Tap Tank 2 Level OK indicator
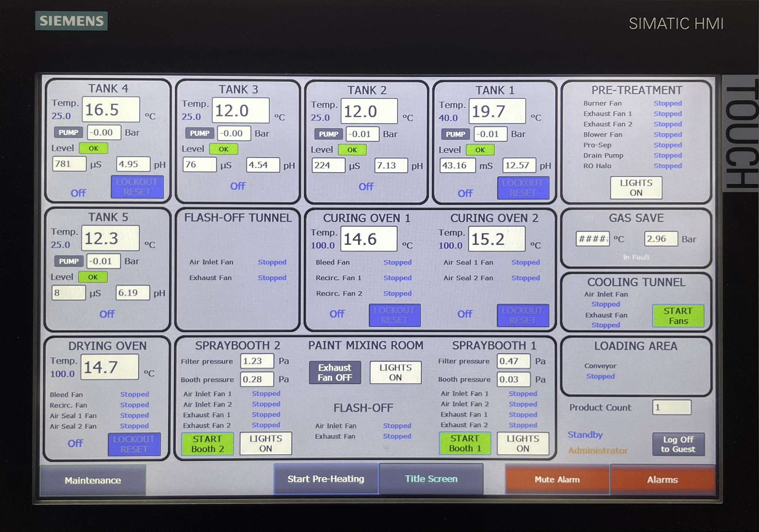 point(352,150)
